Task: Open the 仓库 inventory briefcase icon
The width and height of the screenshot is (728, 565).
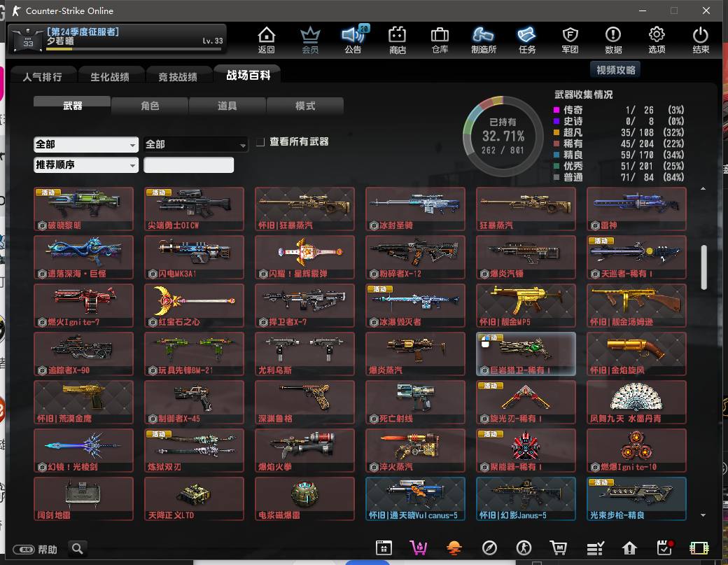Action: [440, 39]
